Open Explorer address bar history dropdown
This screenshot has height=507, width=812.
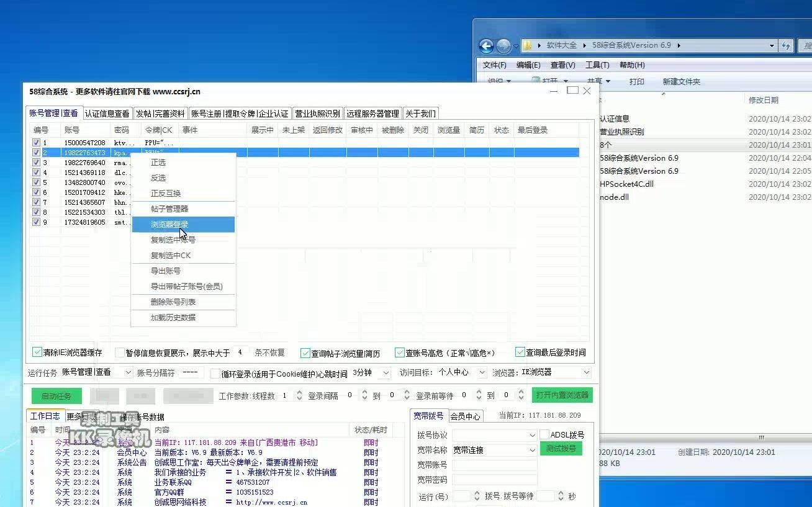772,45
